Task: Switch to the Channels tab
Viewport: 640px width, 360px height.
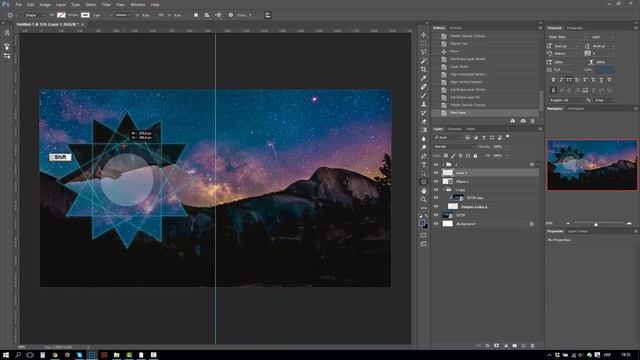Action: (x=454, y=129)
